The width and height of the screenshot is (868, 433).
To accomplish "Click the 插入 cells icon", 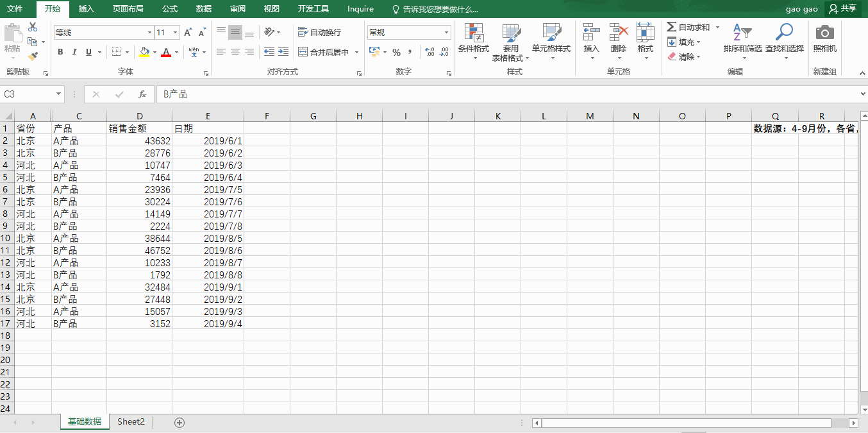I will pos(591,32).
